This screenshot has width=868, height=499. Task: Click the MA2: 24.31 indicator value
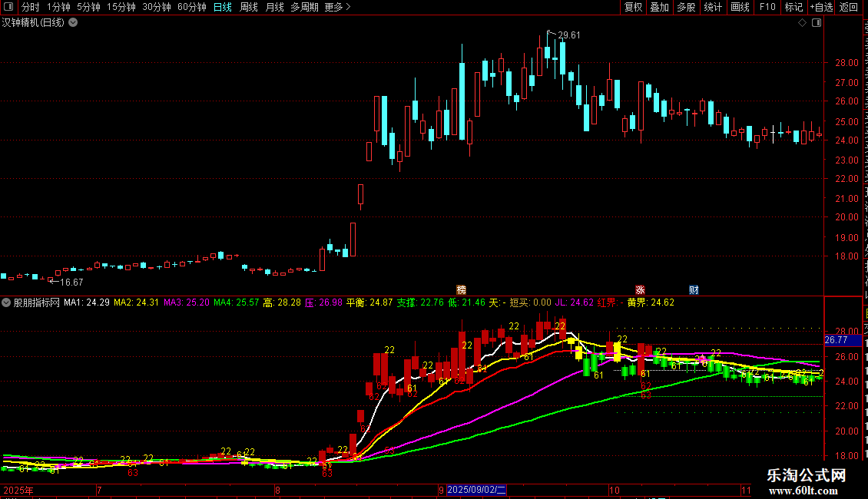136,302
